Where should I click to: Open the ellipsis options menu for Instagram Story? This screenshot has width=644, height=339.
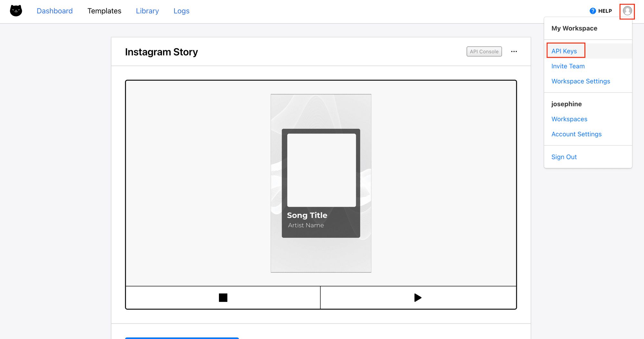[514, 51]
